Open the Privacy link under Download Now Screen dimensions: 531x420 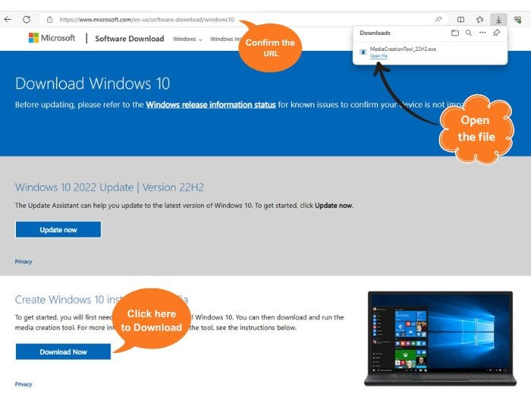click(24, 384)
